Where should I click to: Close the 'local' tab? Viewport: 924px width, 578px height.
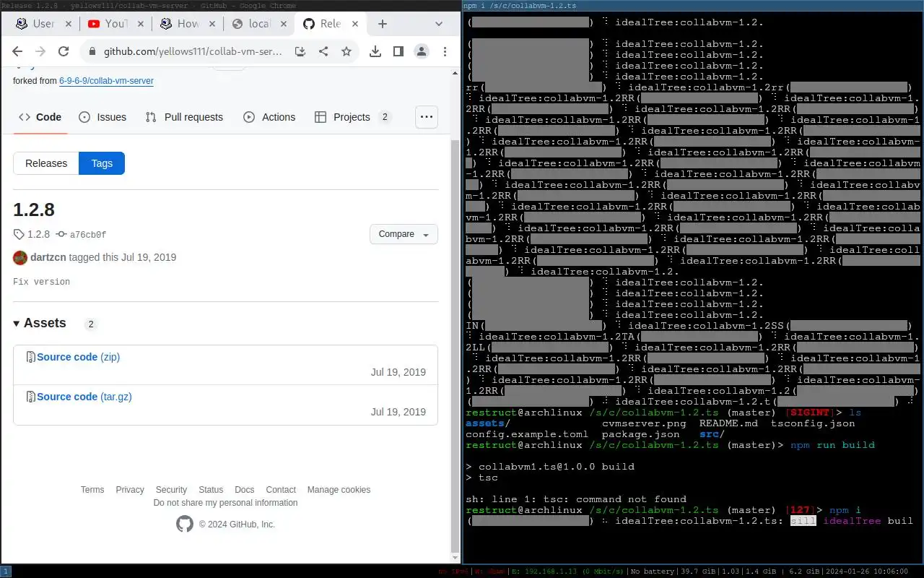pos(282,24)
